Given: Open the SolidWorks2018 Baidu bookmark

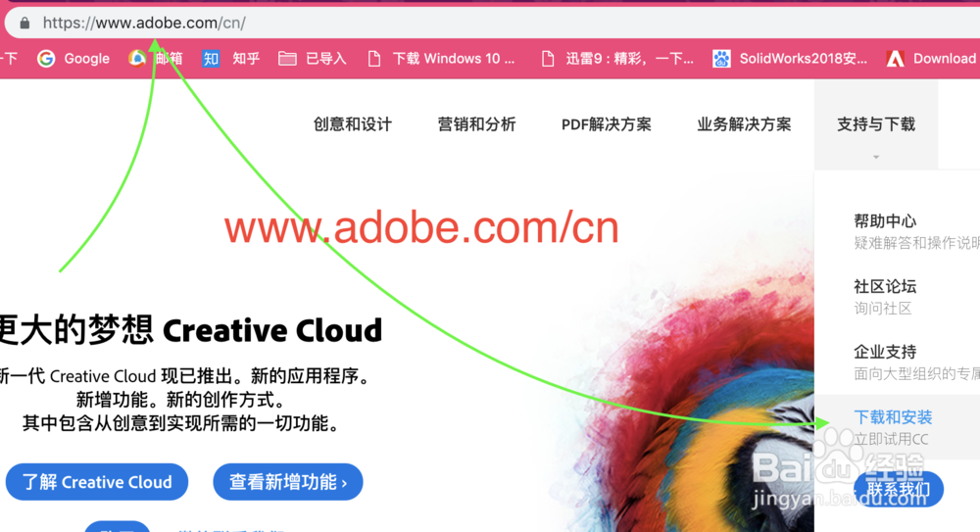Looking at the screenshot, I should point(790,59).
